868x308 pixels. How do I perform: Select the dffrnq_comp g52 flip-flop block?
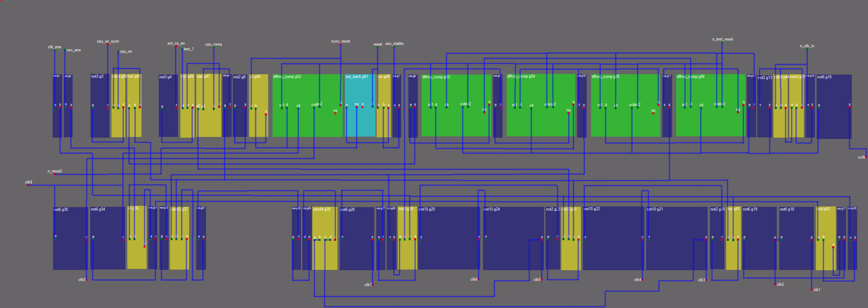pyautogui.click(x=308, y=106)
